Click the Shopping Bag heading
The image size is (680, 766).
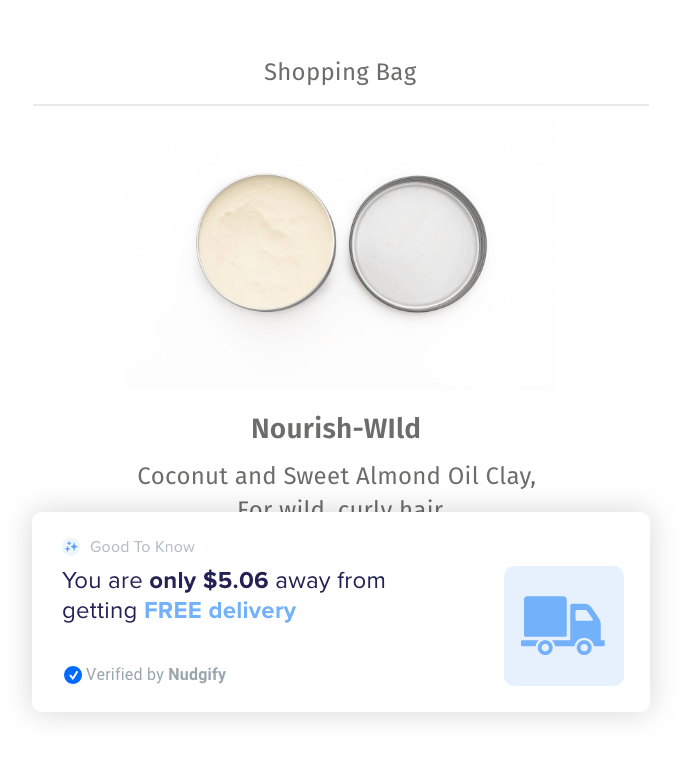tap(340, 72)
